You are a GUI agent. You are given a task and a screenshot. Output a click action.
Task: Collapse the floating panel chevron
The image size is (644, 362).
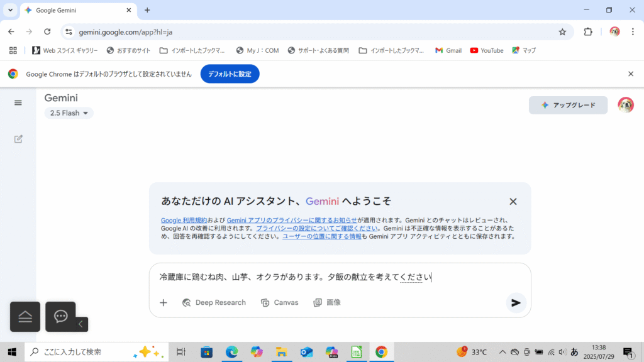tap(81, 324)
